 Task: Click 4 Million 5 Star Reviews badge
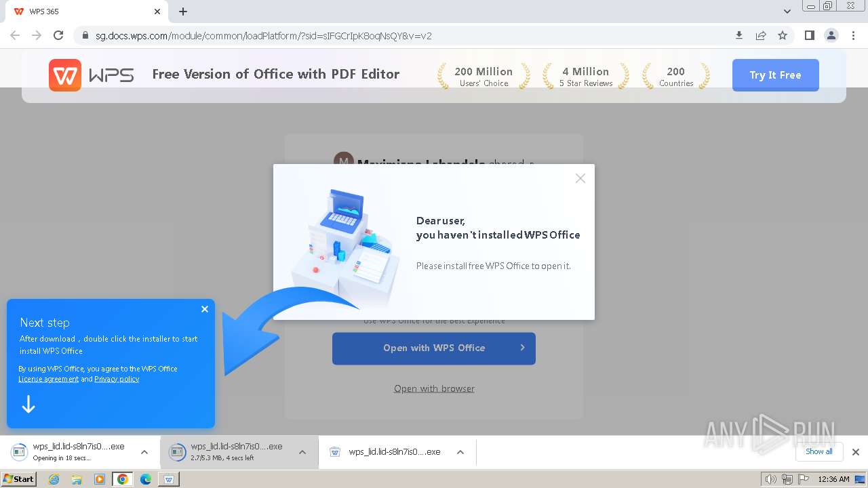tap(586, 77)
